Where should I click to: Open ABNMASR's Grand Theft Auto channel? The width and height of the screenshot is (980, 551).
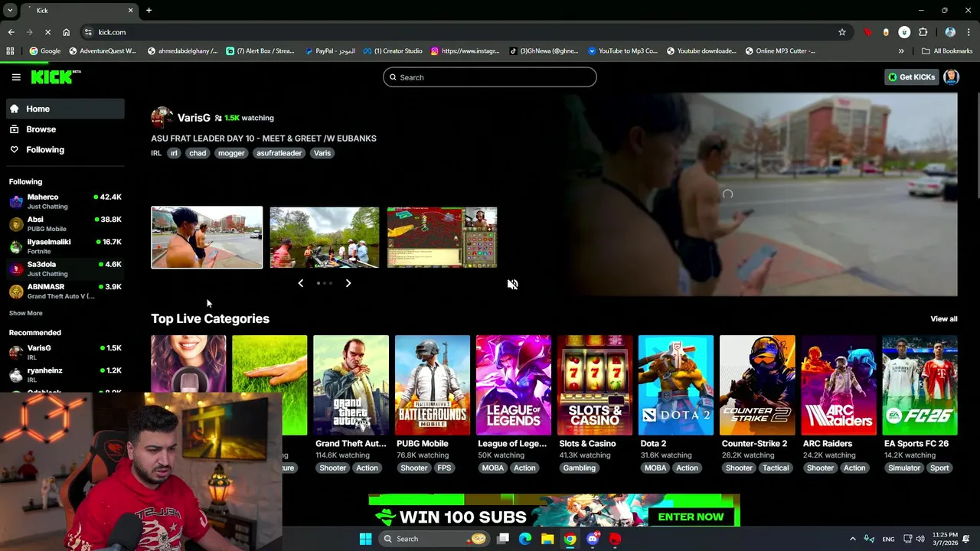pyautogui.click(x=65, y=291)
